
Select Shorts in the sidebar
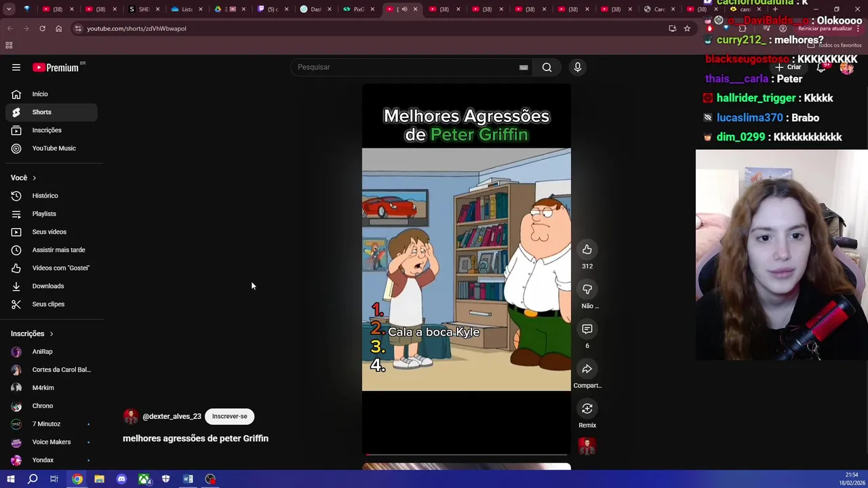pos(52,112)
